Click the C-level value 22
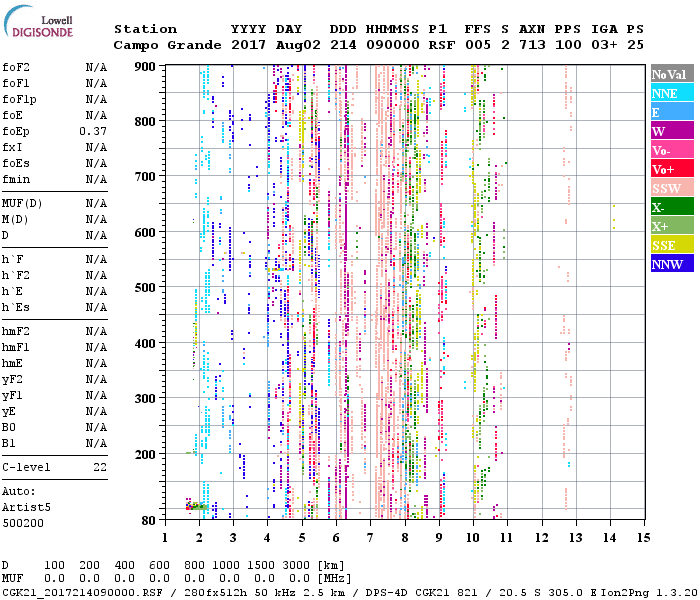This screenshot has height=600, width=700. point(100,467)
